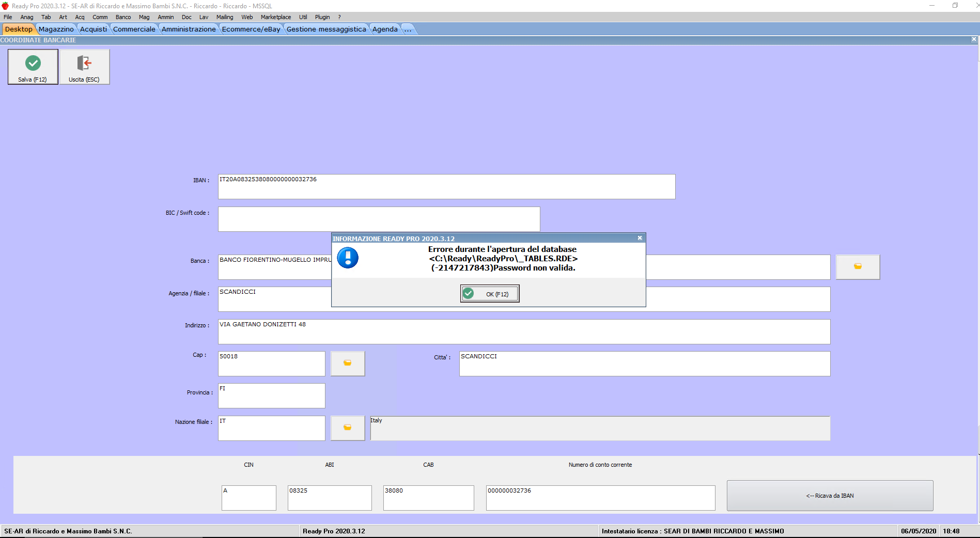Switch to the Acquisti tab

click(x=94, y=29)
